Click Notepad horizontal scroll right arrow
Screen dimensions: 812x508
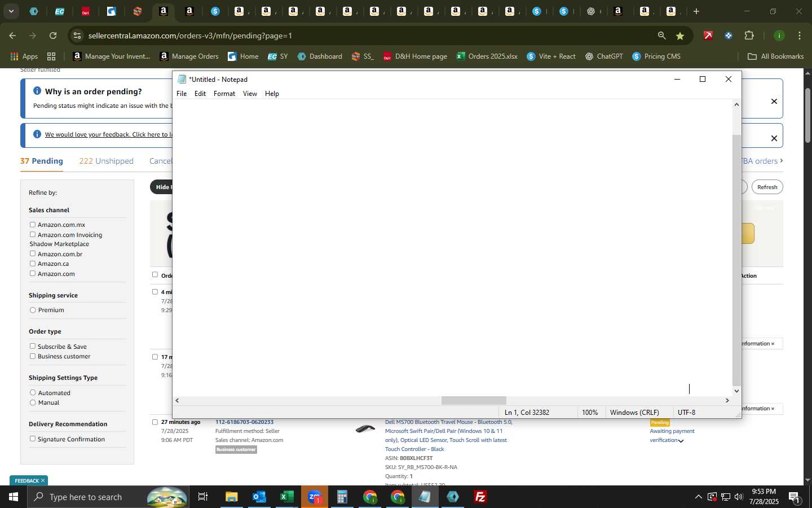coord(727,400)
